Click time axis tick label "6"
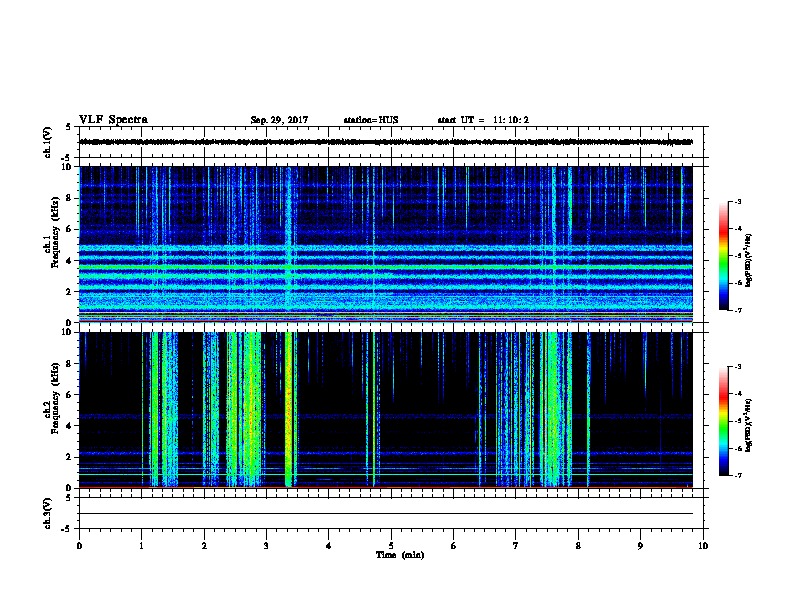 pyautogui.click(x=453, y=546)
